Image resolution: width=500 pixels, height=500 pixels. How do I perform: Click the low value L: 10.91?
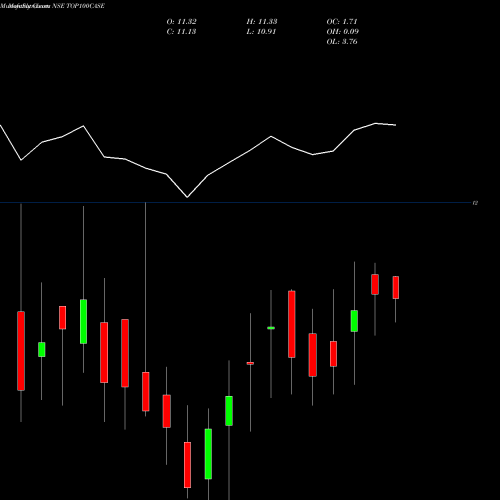[x=261, y=32]
